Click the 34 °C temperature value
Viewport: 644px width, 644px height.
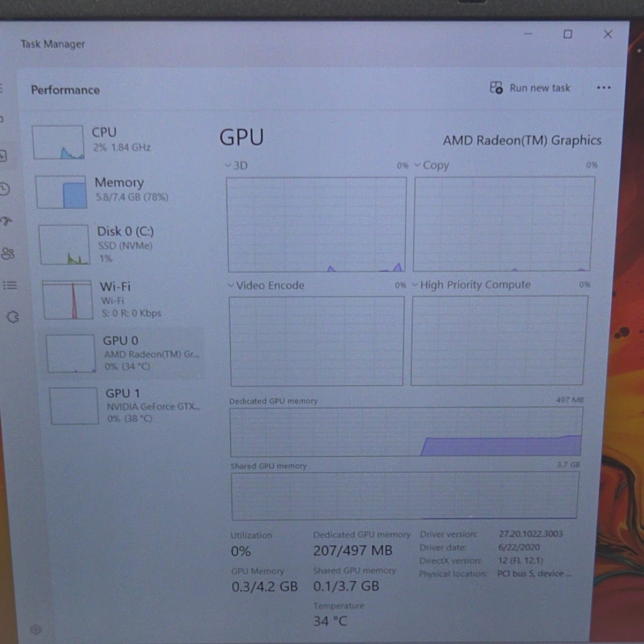[330, 621]
